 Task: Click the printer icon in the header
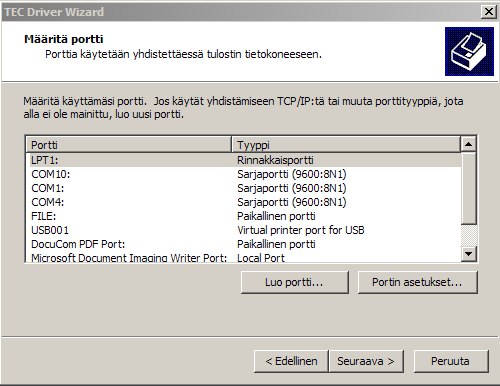pos(469,51)
